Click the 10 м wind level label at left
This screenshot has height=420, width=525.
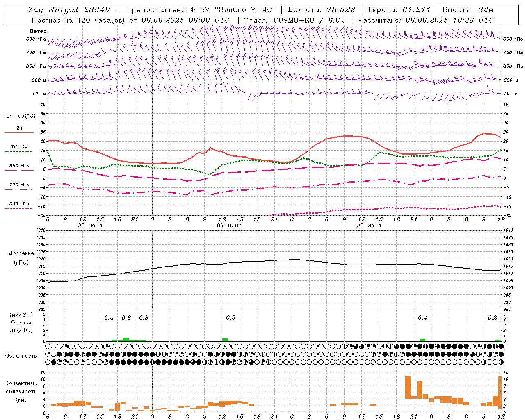40,94
